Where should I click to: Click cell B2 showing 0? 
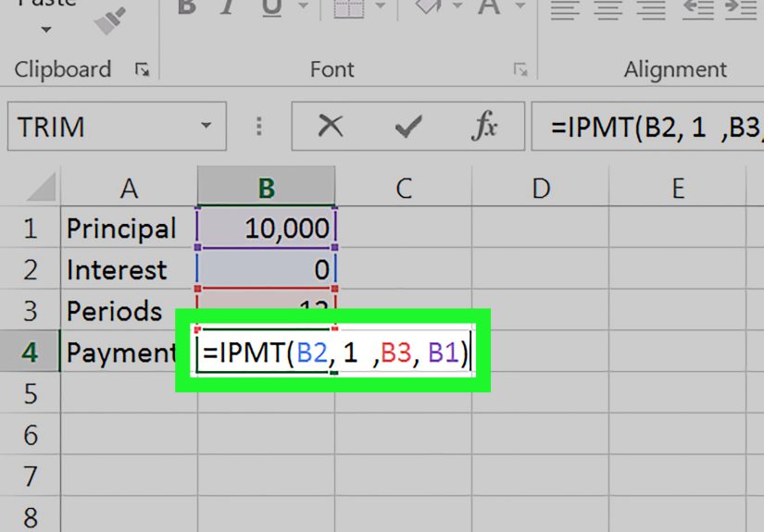[x=267, y=269]
